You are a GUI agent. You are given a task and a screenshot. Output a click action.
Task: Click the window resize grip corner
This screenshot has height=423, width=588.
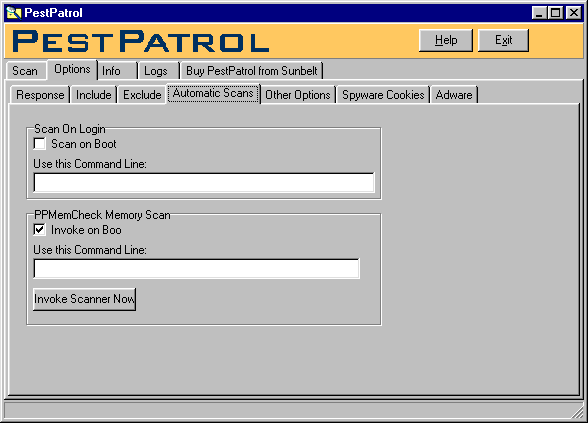(x=578, y=412)
